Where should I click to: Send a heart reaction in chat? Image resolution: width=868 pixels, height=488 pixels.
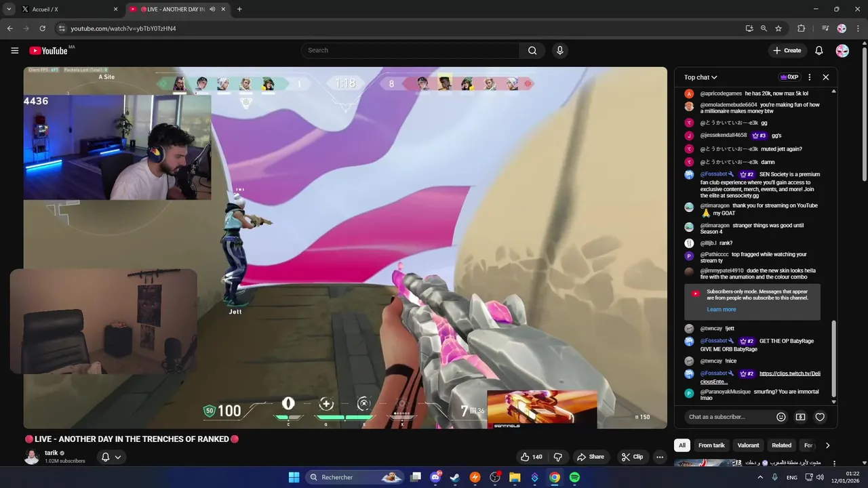820,417
